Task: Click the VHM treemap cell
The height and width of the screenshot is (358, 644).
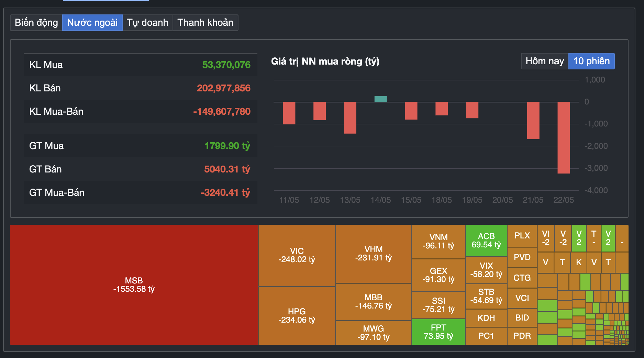Action: click(x=374, y=254)
